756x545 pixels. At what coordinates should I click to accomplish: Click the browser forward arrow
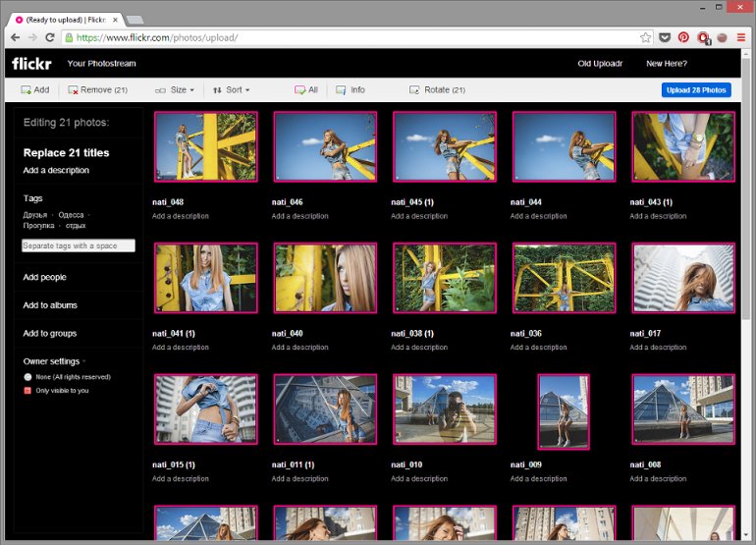[32, 37]
